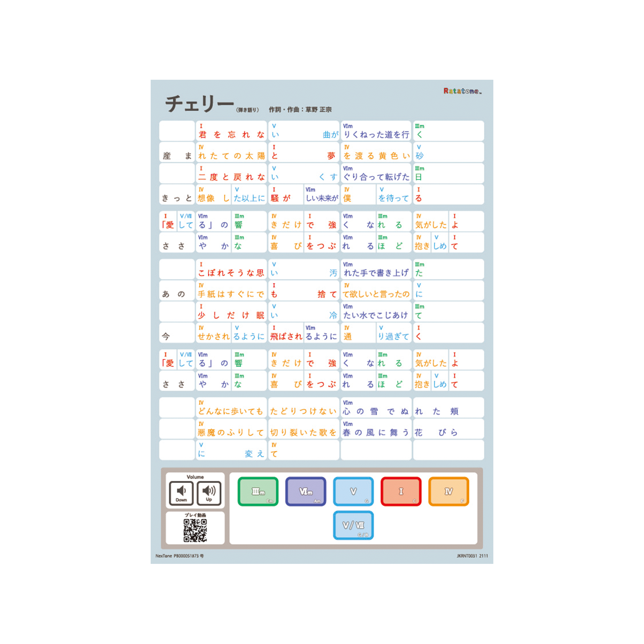Click the きっと lyric cell
Image resolution: width=644 pixels, height=644 pixels.
177,194
